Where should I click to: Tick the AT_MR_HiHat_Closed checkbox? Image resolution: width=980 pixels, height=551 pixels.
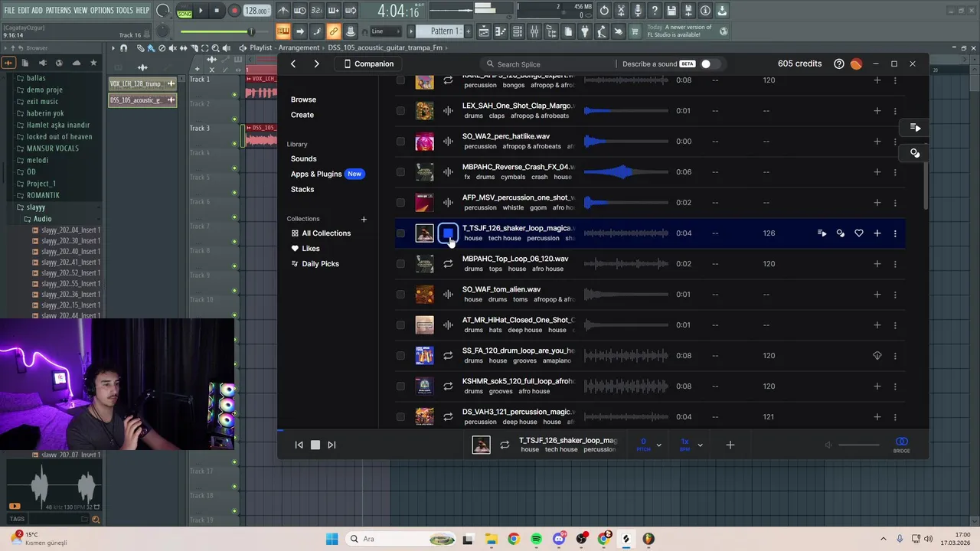(400, 325)
